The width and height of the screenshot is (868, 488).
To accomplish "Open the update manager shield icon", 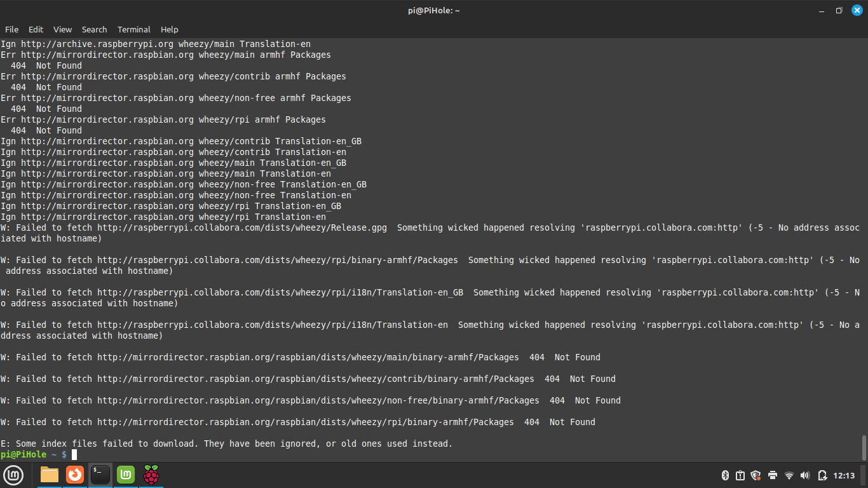I will pos(756,475).
